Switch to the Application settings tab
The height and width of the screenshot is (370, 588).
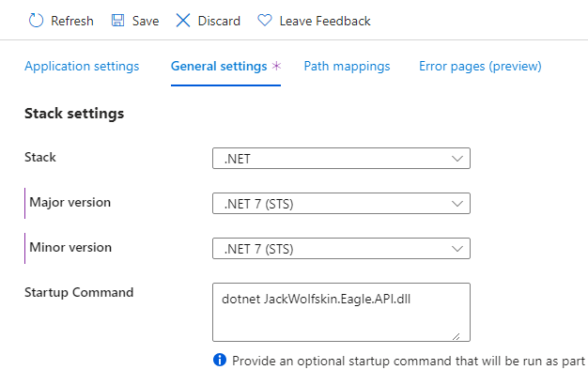tap(82, 67)
